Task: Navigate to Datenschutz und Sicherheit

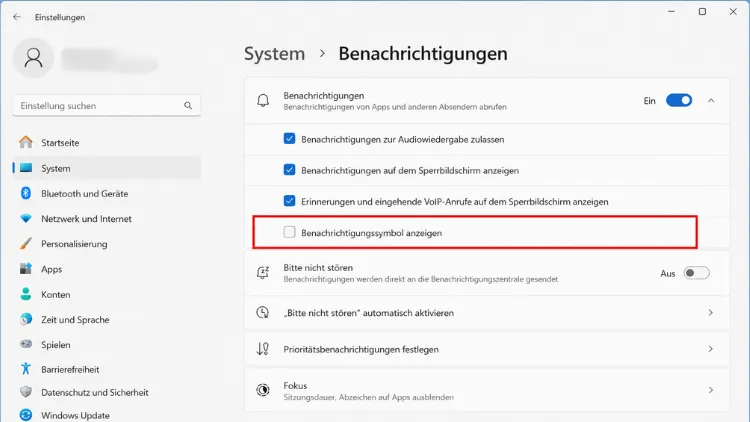Action: (107, 392)
